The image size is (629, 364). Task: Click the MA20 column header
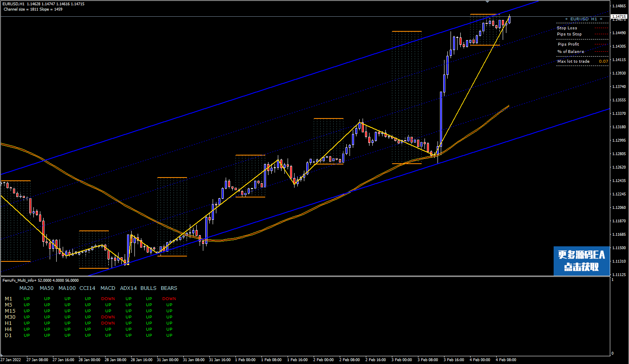(26, 288)
